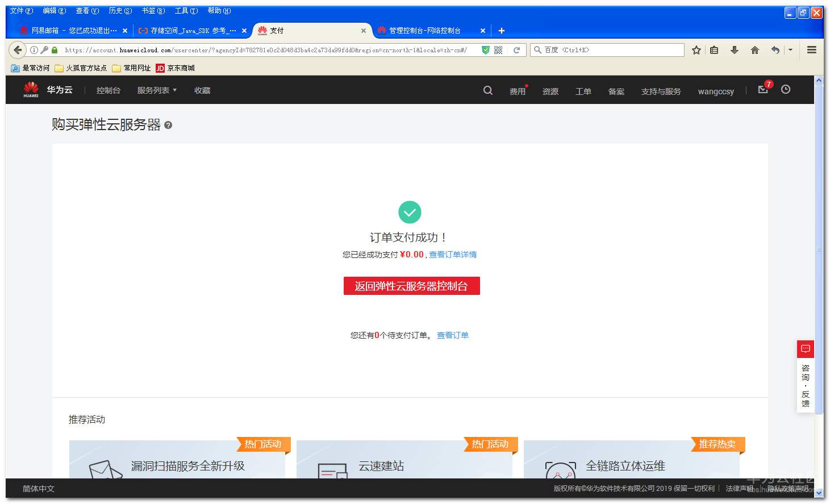This screenshot has height=504, width=830.
Task: Click the 华为云 brand name
Action: [x=60, y=90]
